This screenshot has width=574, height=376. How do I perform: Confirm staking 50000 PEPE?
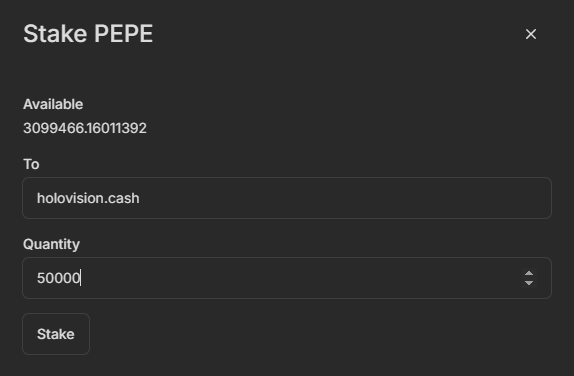[56, 334]
